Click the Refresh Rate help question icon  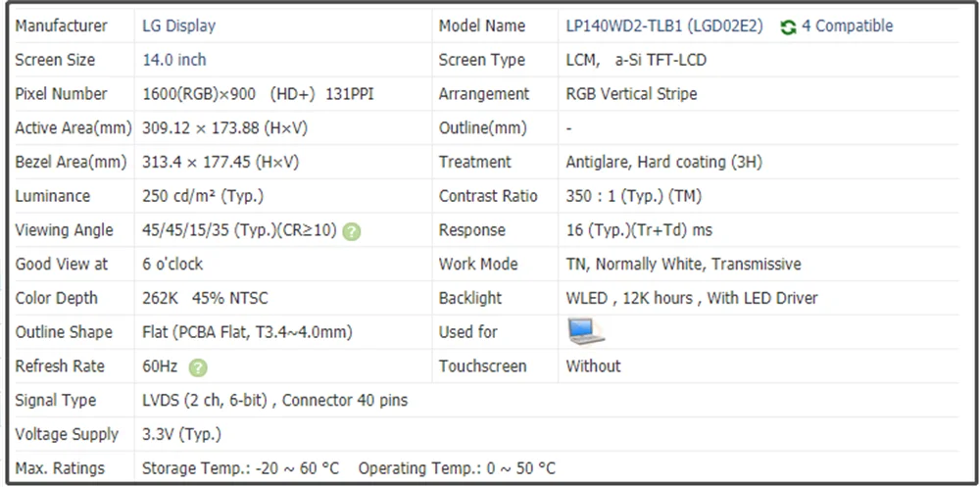(198, 367)
